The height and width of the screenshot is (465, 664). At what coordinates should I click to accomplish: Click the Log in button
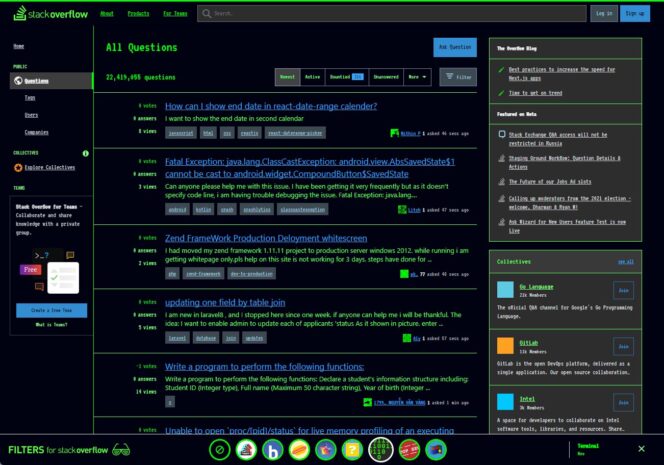pos(604,14)
